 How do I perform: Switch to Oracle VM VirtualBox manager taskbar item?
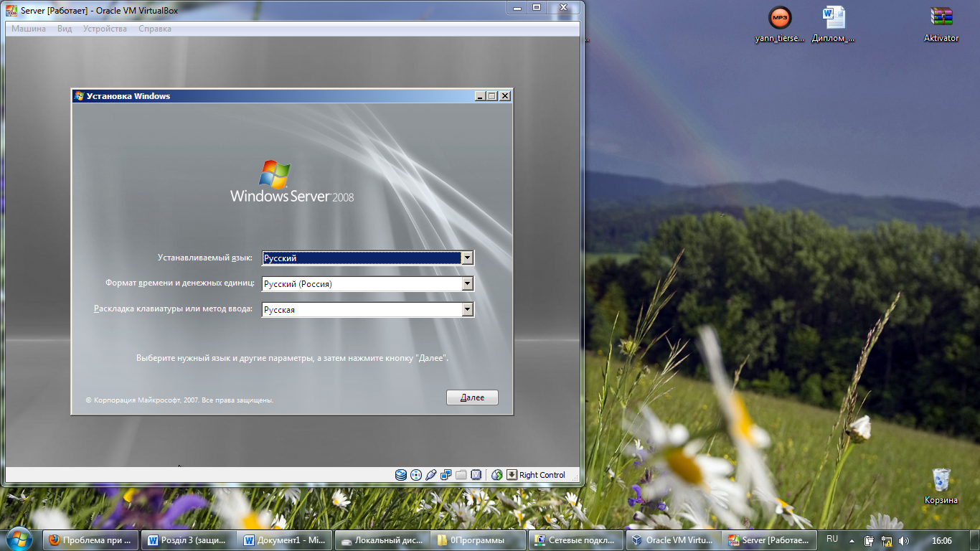[672, 540]
